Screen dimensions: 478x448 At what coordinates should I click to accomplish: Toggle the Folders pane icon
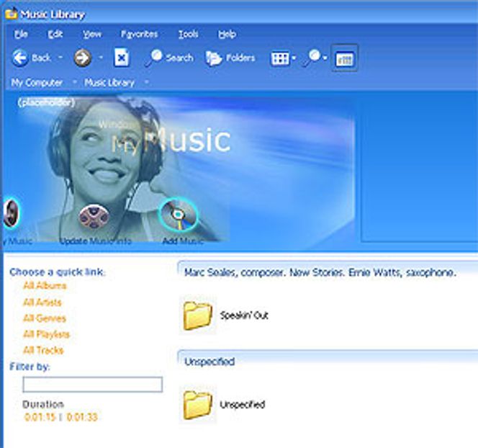click(213, 58)
